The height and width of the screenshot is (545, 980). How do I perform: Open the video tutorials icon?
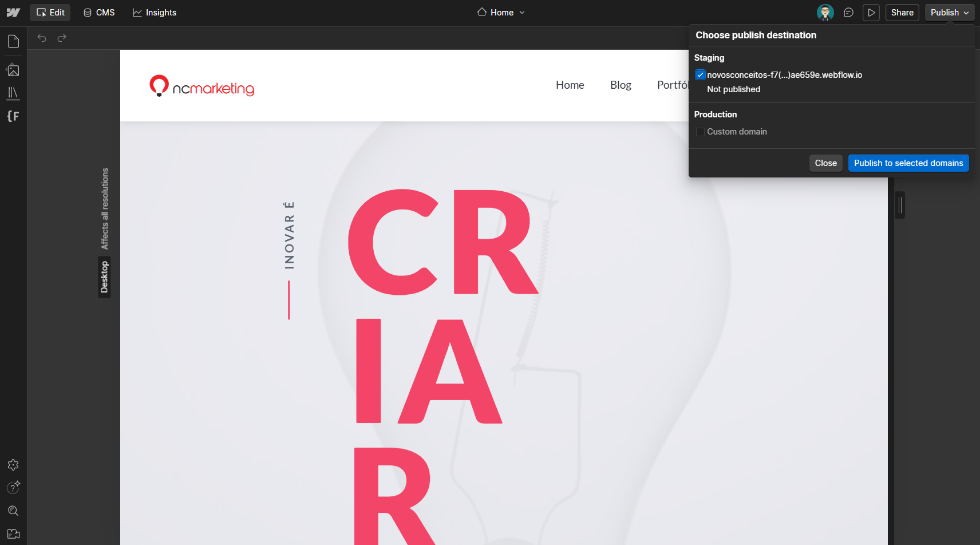pyautogui.click(x=13, y=534)
